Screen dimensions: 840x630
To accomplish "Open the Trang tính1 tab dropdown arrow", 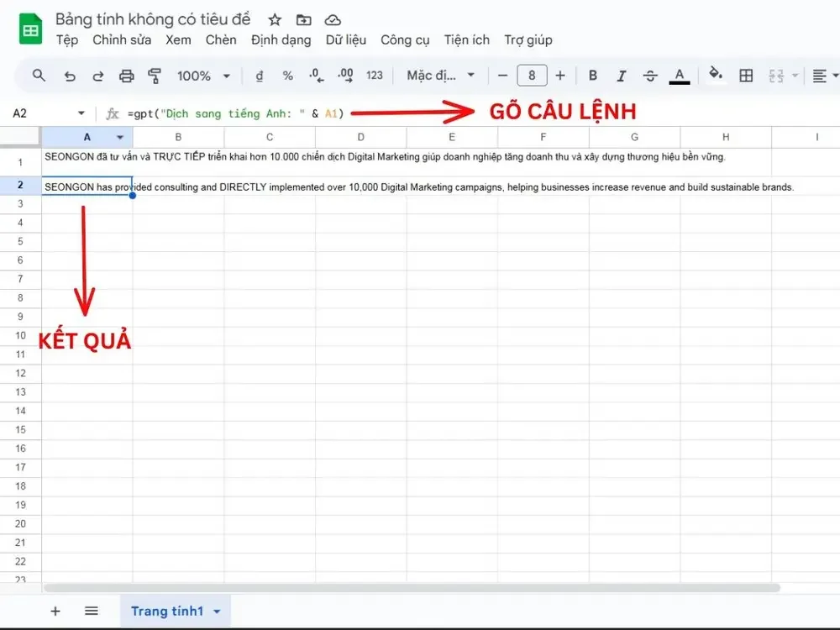I will [217, 612].
